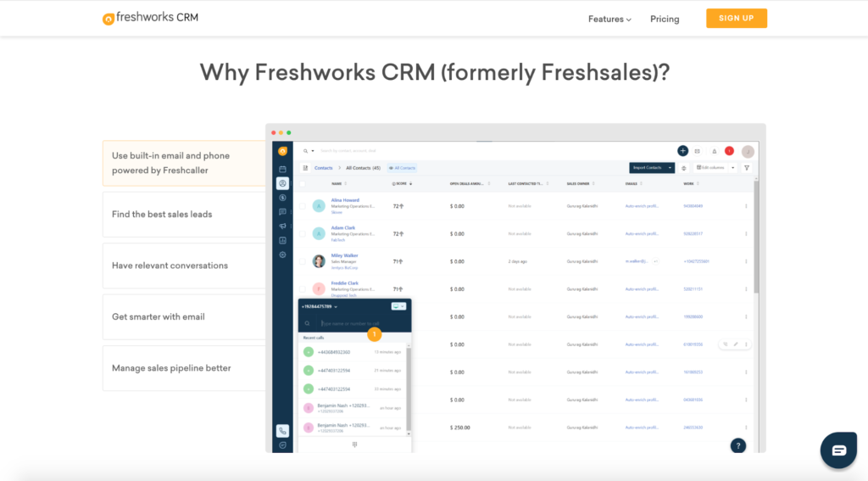Click the recent calls list scrollbar
Image resolution: width=868 pixels, height=481 pixels.
pos(409,388)
